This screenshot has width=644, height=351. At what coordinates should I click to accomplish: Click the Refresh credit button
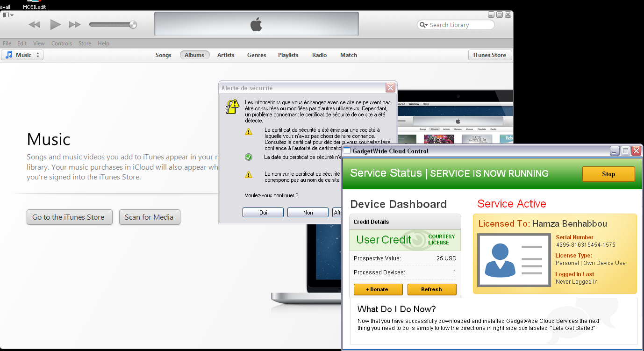pos(432,289)
